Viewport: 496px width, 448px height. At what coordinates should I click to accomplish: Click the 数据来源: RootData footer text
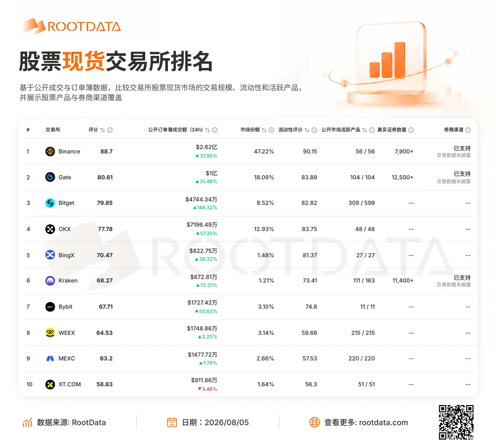pos(71,422)
